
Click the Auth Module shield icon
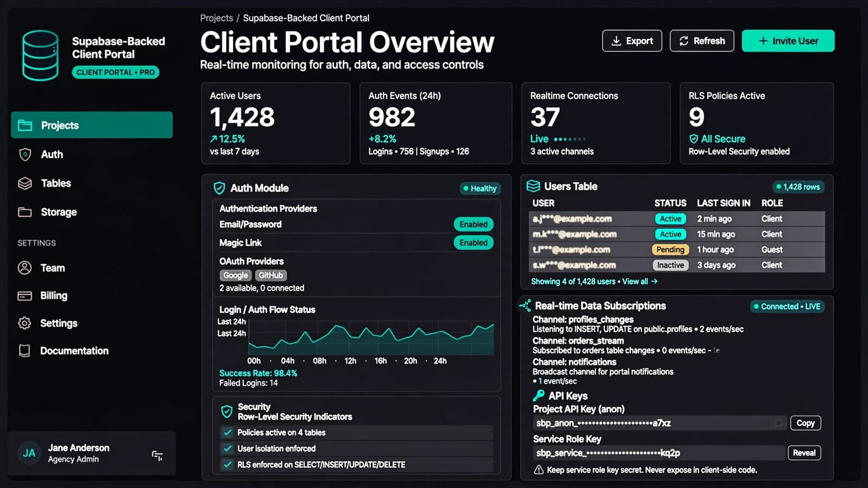point(219,188)
